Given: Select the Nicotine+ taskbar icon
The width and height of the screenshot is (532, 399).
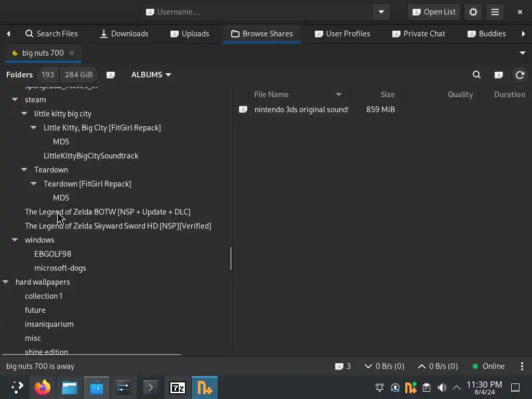Looking at the screenshot, I should 205,388.
